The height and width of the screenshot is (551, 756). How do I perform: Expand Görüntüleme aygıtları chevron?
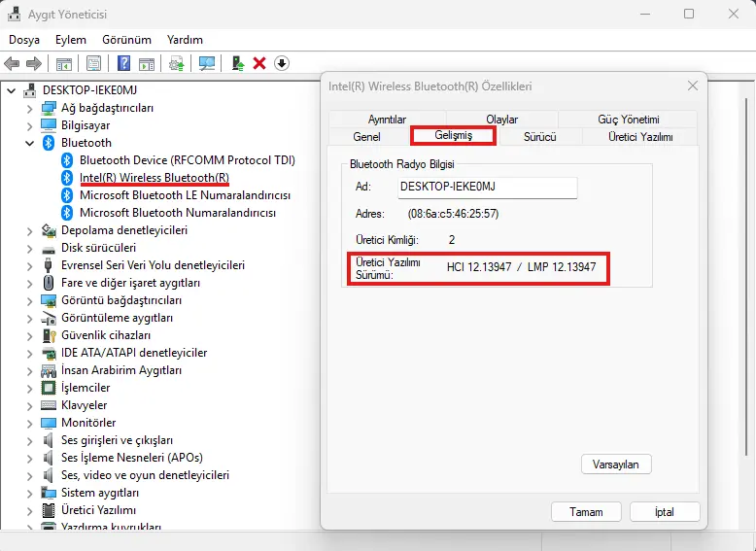pos(30,319)
